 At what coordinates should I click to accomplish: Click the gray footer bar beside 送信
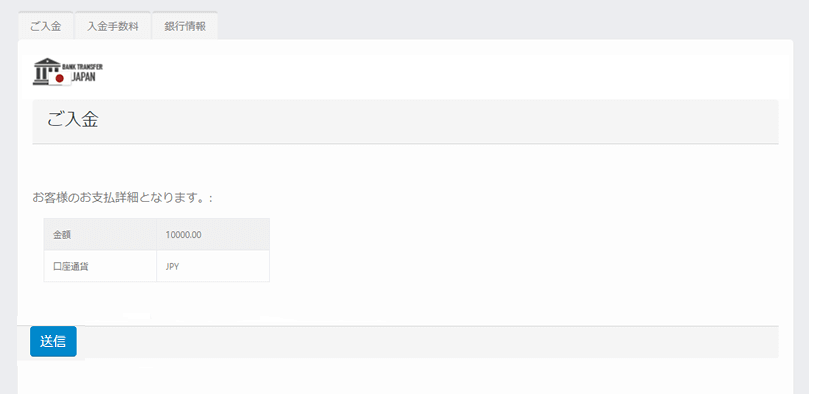[427, 341]
